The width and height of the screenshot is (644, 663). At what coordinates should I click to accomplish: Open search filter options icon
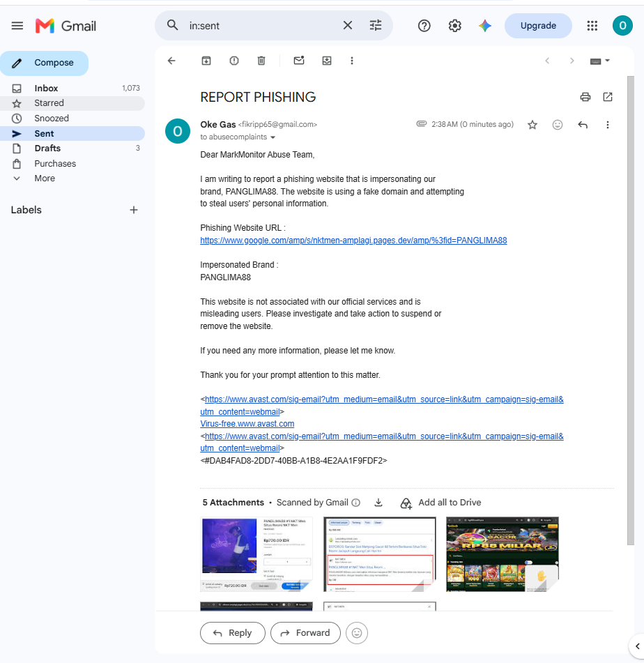click(x=376, y=25)
